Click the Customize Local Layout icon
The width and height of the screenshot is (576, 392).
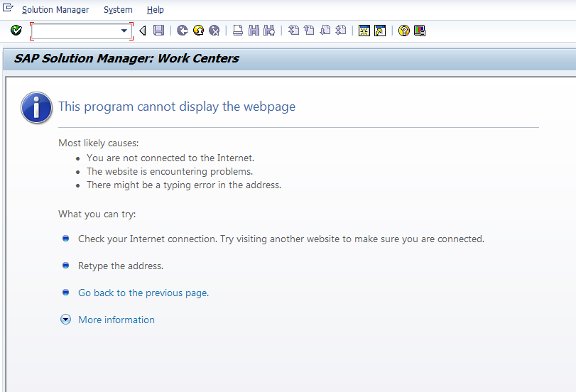point(420,31)
